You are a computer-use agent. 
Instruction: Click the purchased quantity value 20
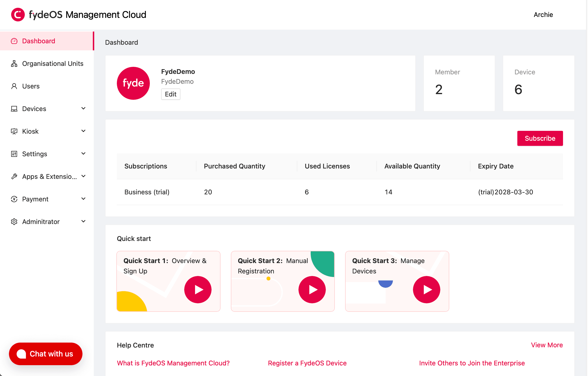208,192
